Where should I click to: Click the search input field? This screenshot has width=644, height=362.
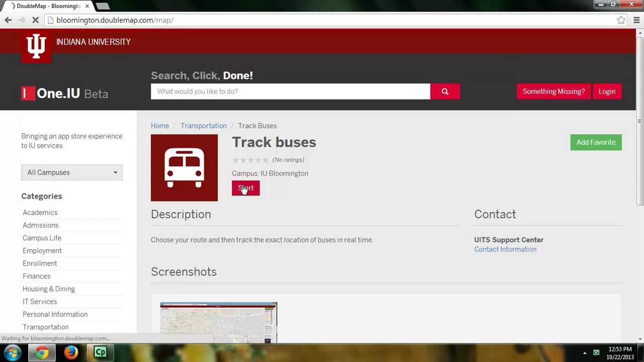click(290, 92)
